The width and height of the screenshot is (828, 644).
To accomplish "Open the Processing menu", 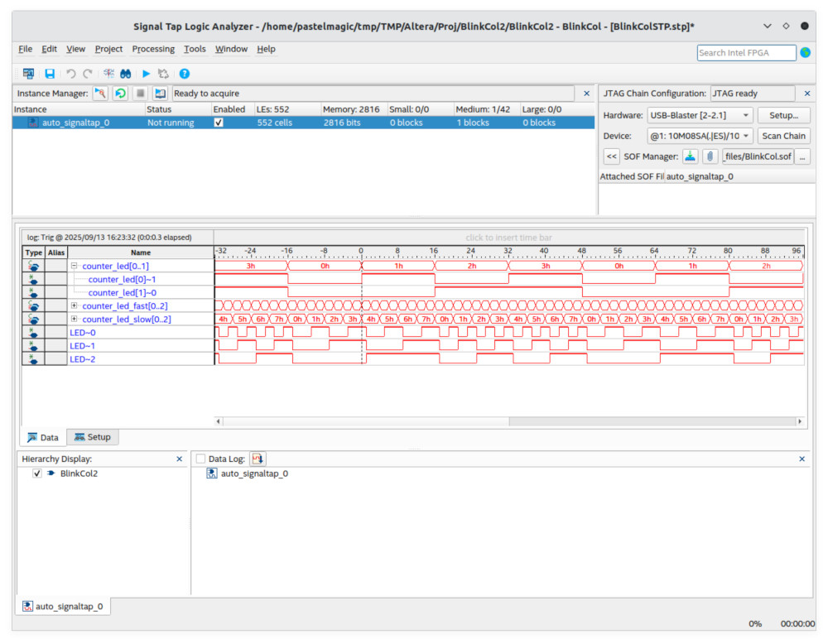I will tap(153, 49).
